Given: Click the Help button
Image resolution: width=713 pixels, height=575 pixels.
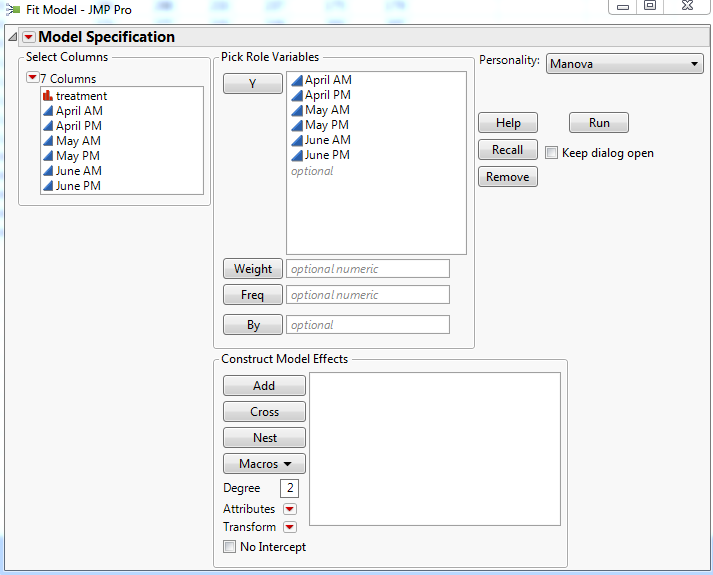Looking at the screenshot, I should pyautogui.click(x=508, y=123).
